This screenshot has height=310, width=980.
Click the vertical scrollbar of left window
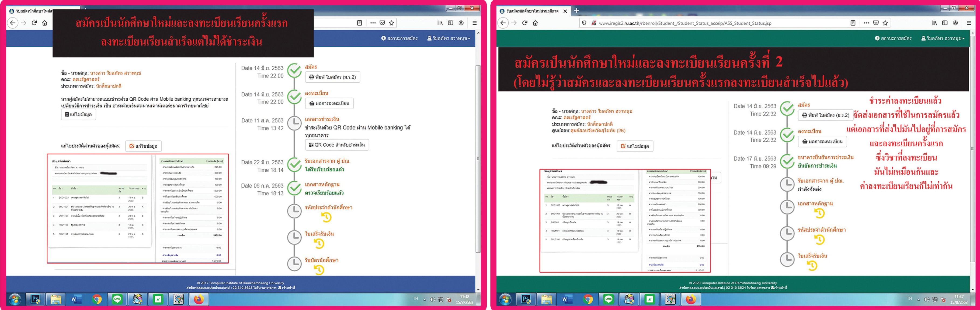[x=478, y=159]
